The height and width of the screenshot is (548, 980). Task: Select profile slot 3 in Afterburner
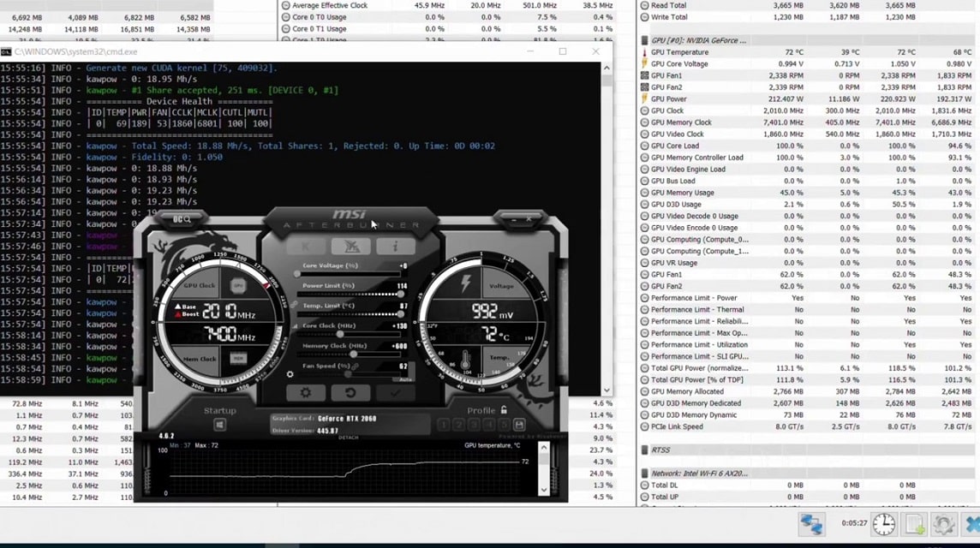(474, 425)
